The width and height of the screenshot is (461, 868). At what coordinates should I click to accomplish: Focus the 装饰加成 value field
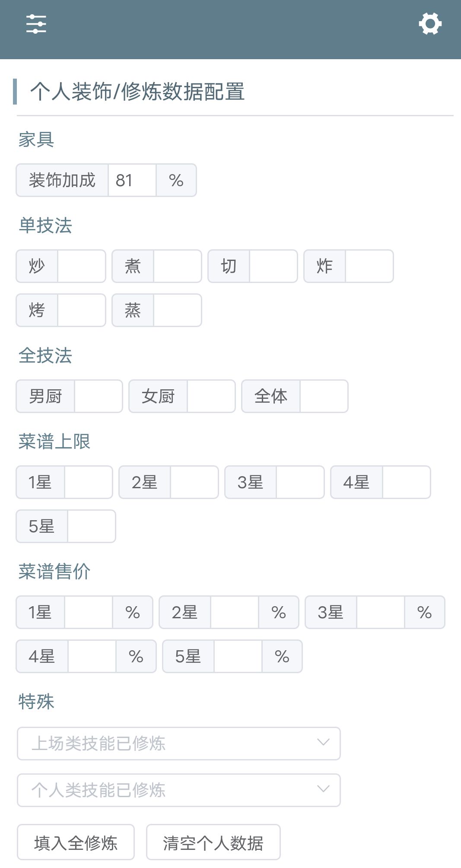tap(132, 180)
